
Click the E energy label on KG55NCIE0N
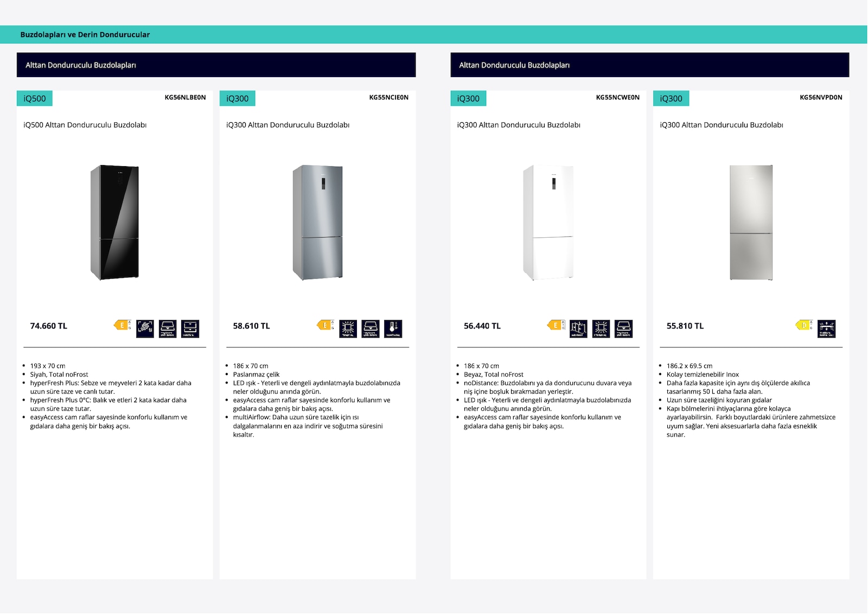click(325, 325)
